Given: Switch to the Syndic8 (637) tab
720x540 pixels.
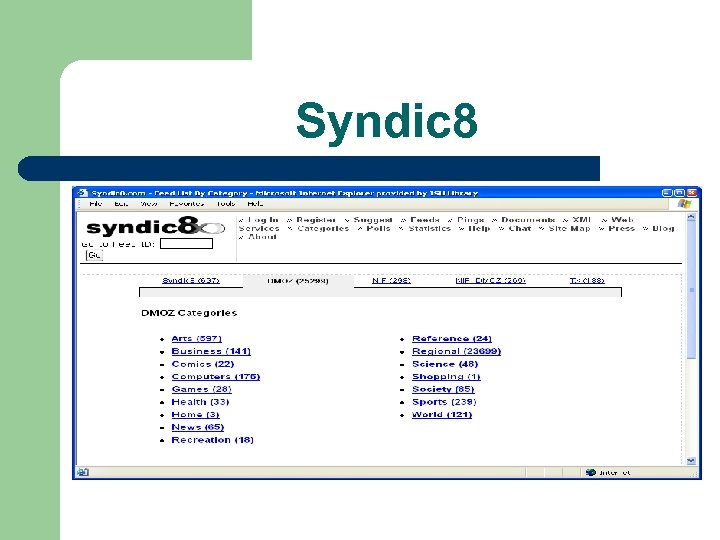Looking at the screenshot, I should pyautogui.click(x=191, y=280).
